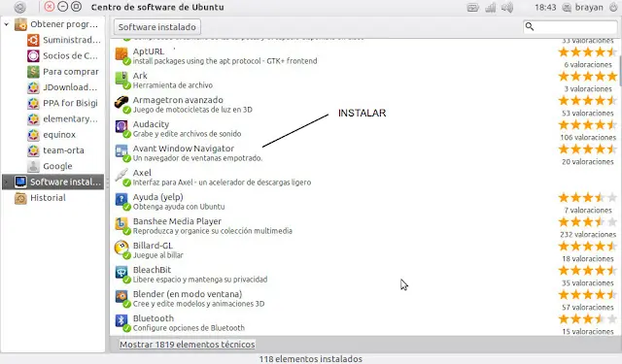Click the star rating for Banshee Media Player
Image resolution: width=622 pixels, height=364 pixels.
587,222
